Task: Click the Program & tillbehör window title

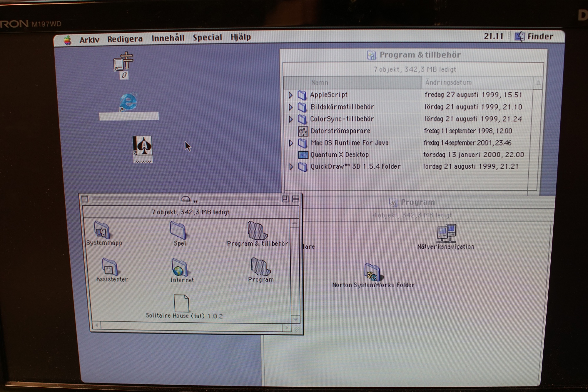Action: tap(420, 55)
